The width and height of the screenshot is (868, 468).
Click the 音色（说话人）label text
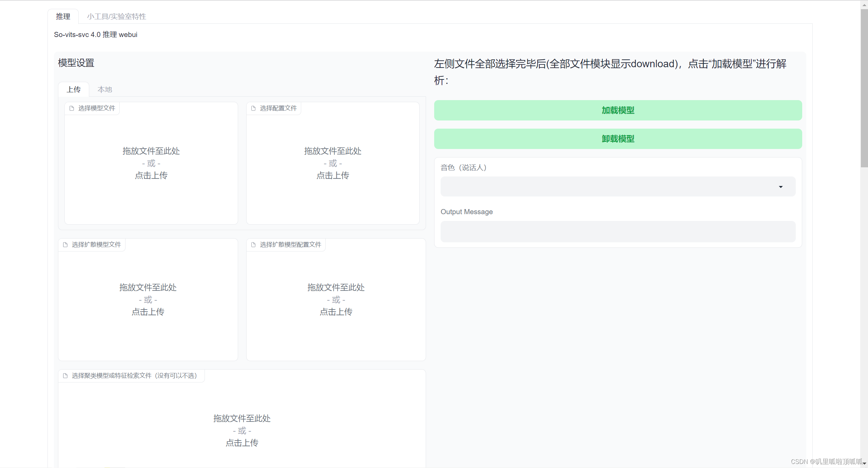463,168
